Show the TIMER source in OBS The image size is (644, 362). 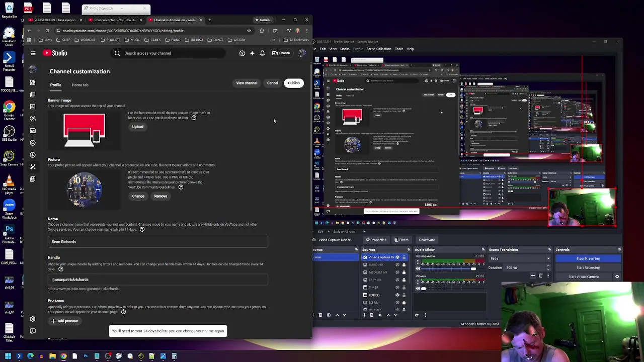click(397, 288)
